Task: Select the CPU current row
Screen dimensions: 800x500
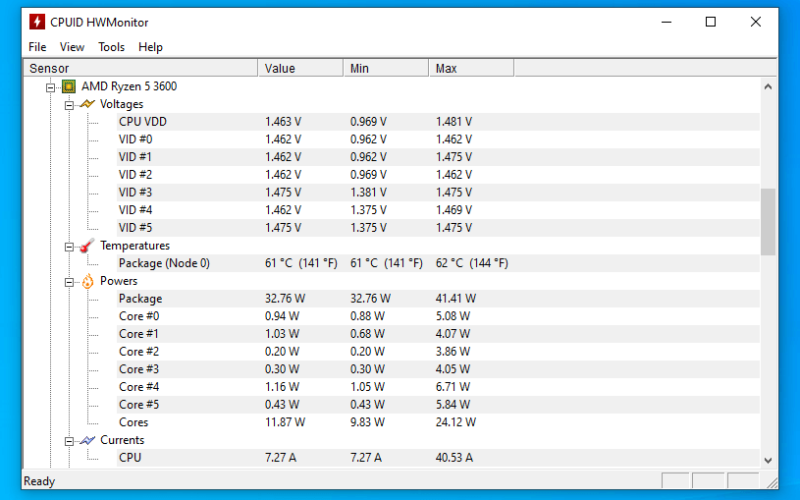Action: 438,458
